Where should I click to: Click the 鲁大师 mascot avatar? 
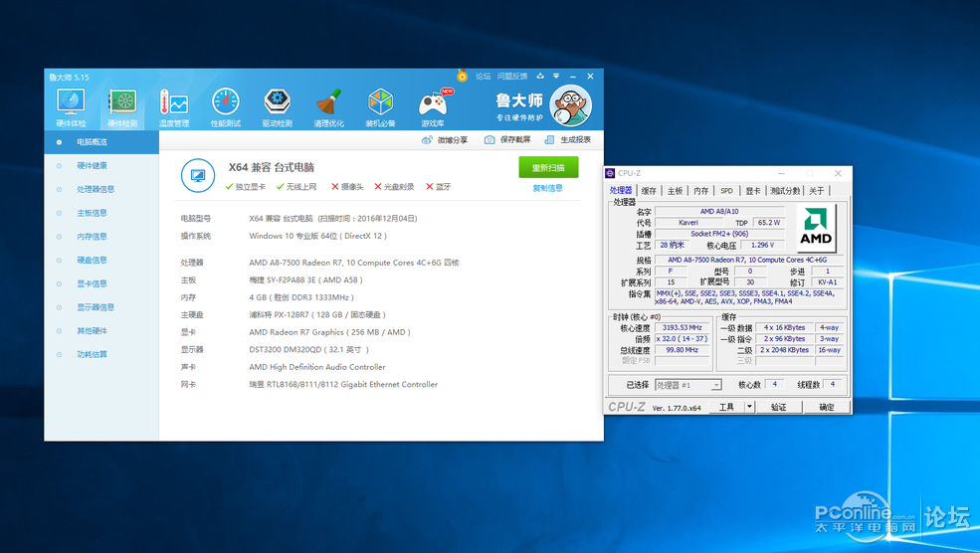(570, 105)
